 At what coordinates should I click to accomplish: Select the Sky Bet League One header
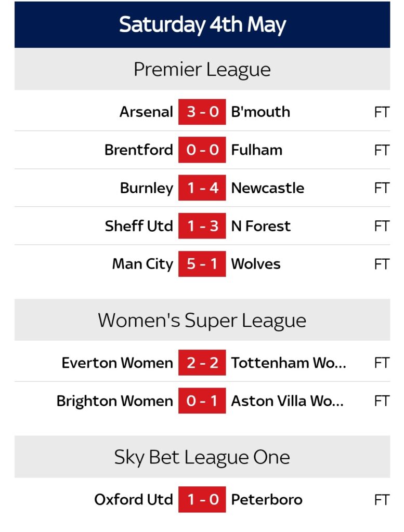pyautogui.click(x=202, y=457)
